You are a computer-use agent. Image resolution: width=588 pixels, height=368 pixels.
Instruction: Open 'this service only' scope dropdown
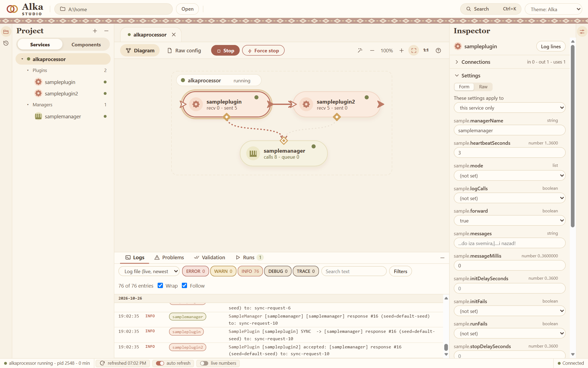pos(510,108)
